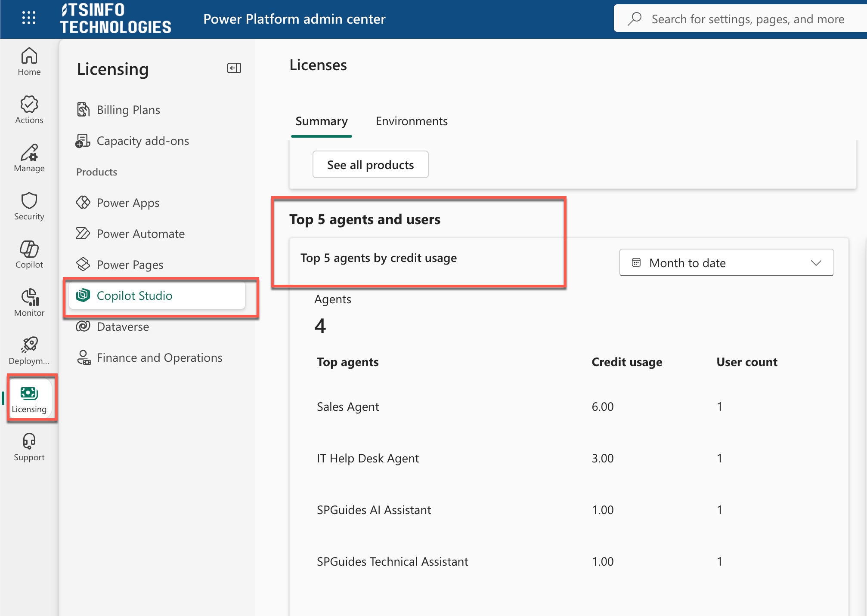Click the Licenses page heading
Image resolution: width=867 pixels, height=616 pixels.
point(318,65)
